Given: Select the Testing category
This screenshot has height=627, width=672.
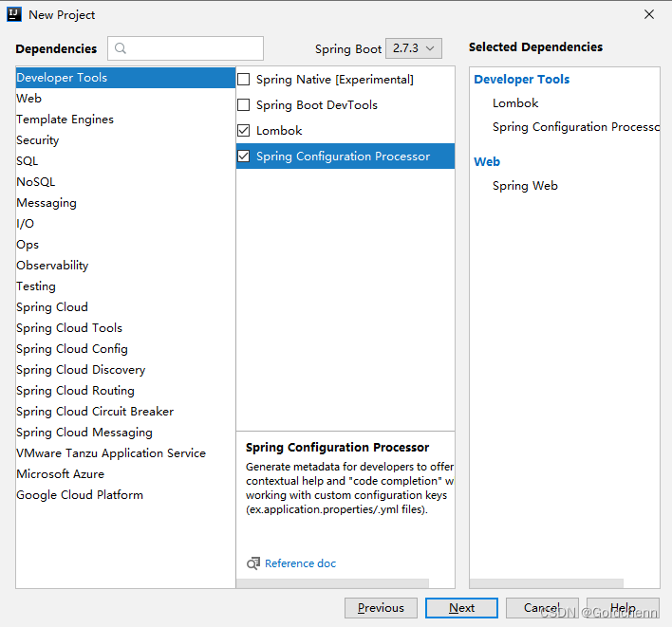Looking at the screenshot, I should 125,286.
